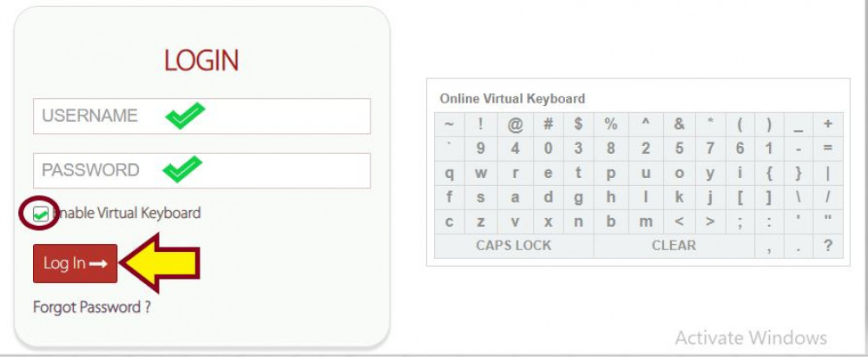The image size is (868, 357).
Task: Toggle the Enable Virtual Keyboard checkbox
Action: [x=41, y=214]
